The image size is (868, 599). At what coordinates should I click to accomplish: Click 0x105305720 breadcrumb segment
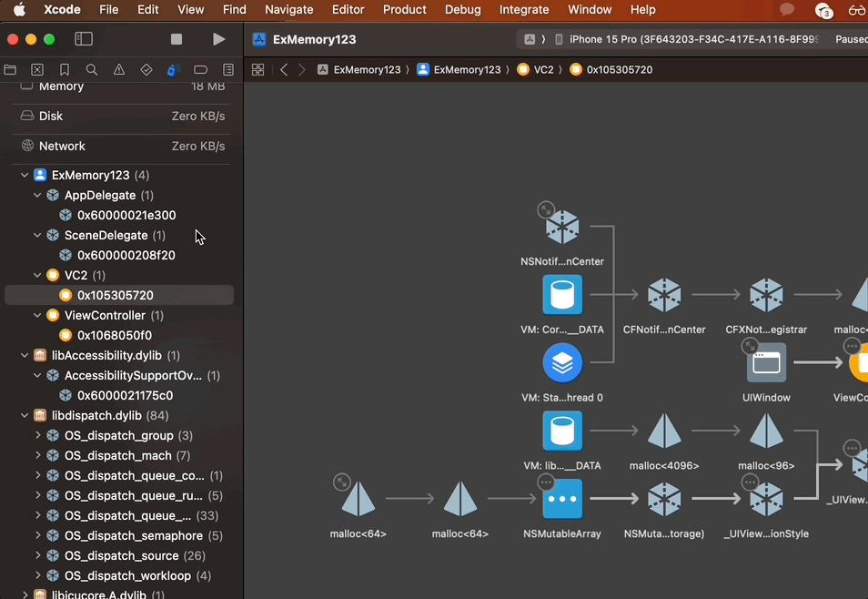tap(611, 70)
